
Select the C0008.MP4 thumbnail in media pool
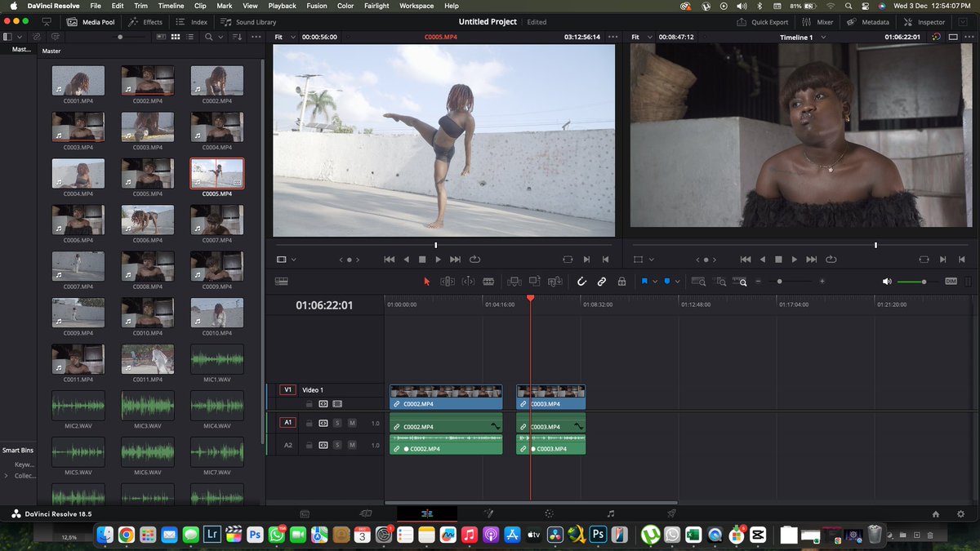point(148,265)
